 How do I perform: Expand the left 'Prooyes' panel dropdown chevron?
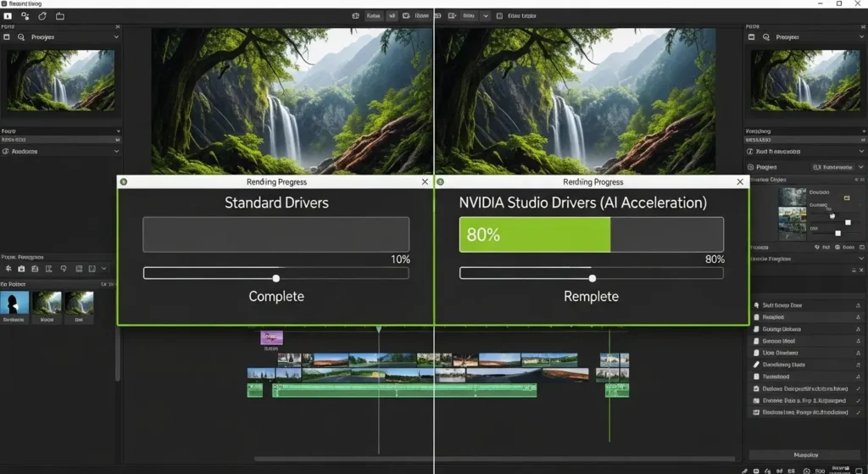(x=116, y=37)
